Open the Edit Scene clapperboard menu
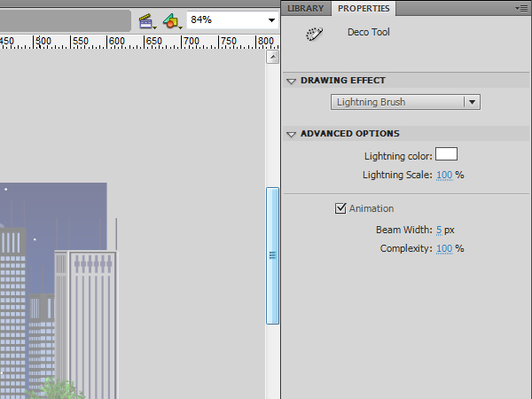Screen dimensions: 532x399 click(147, 21)
